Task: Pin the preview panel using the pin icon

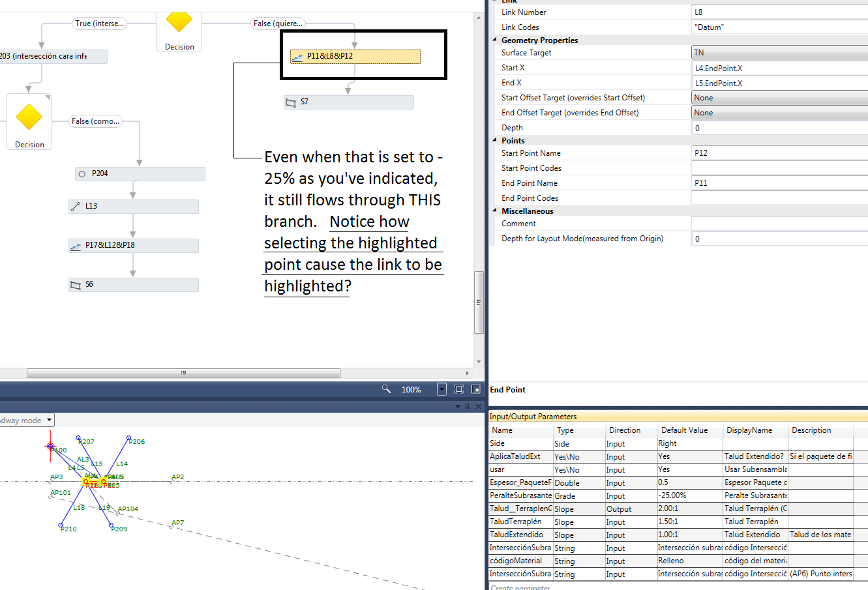Action: pos(468,406)
